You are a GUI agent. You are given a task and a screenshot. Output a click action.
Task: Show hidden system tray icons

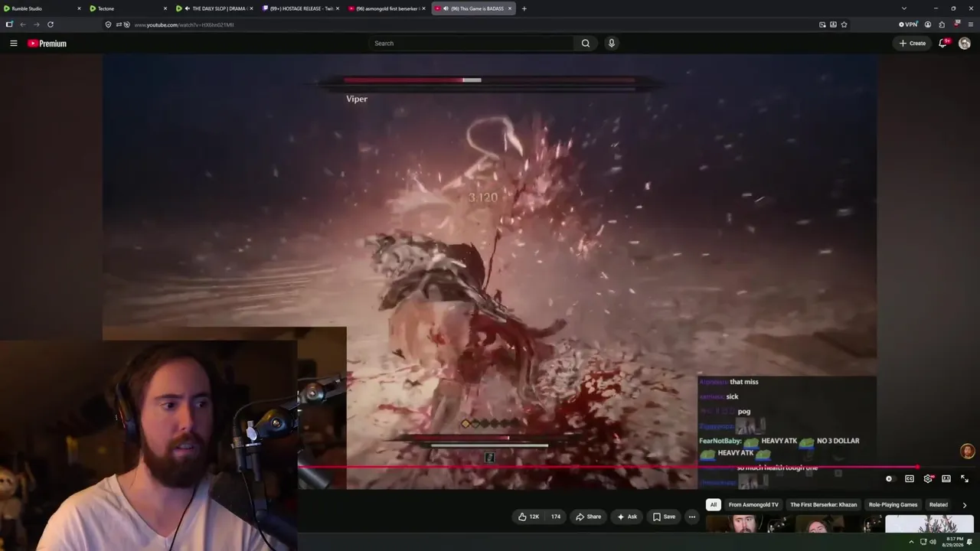click(911, 542)
